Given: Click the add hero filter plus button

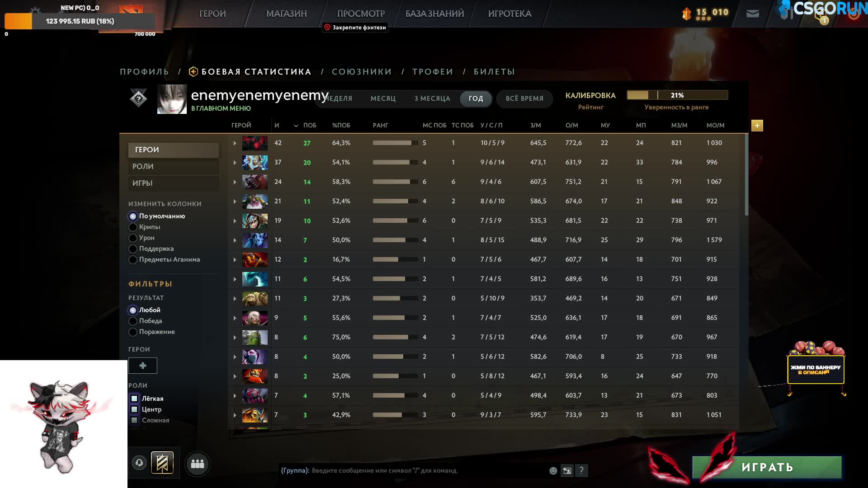Looking at the screenshot, I should (142, 366).
